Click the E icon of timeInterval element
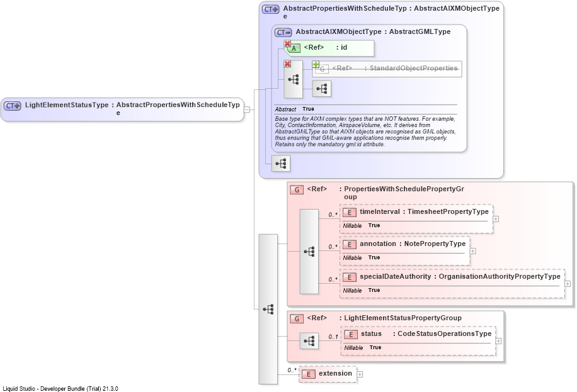 pyautogui.click(x=349, y=212)
